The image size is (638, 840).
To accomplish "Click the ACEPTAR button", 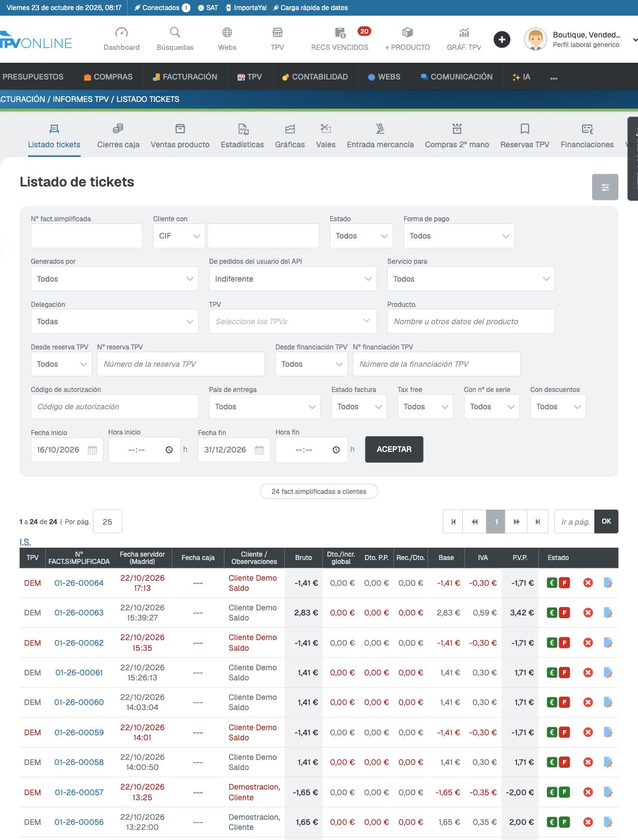I will (394, 449).
